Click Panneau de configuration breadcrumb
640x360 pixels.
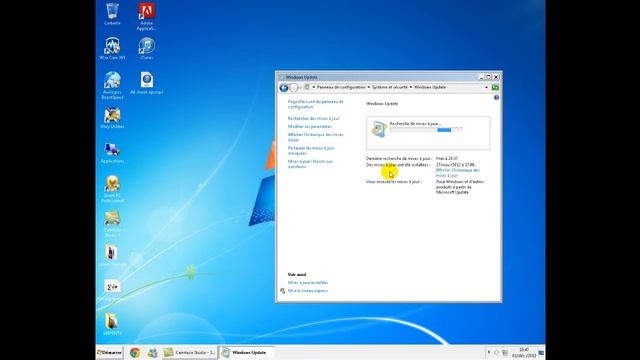coord(341,87)
